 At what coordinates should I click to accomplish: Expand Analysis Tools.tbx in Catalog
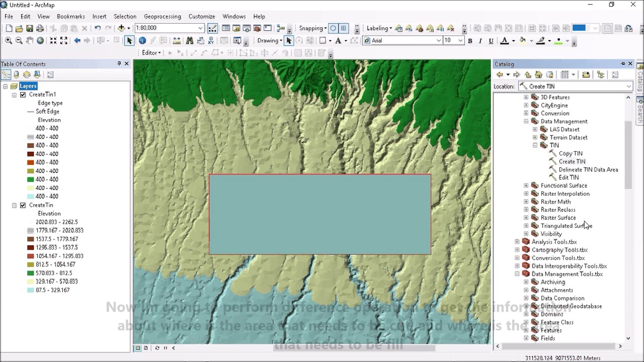click(x=517, y=242)
